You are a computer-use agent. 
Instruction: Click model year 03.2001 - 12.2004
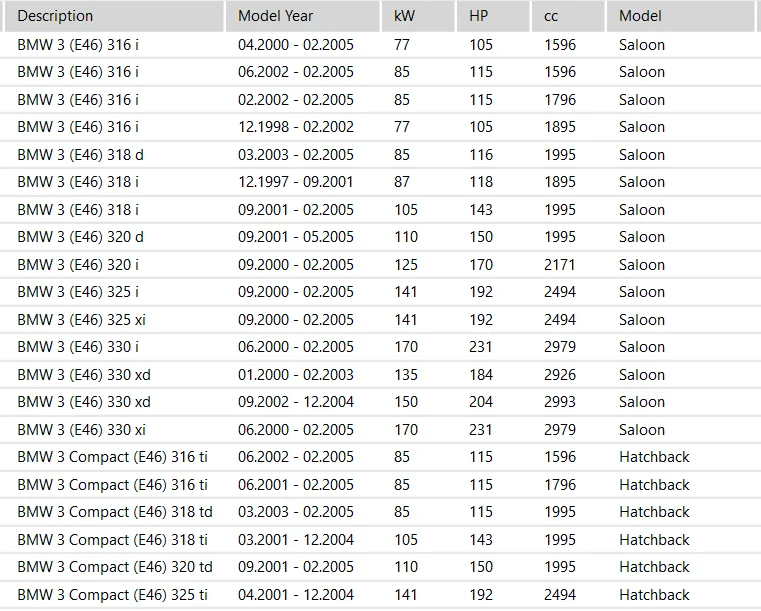click(x=296, y=540)
